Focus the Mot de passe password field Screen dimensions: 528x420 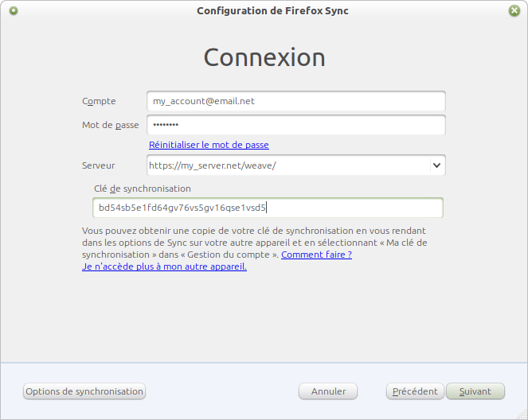pyautogui.click(x=295, y=126)
